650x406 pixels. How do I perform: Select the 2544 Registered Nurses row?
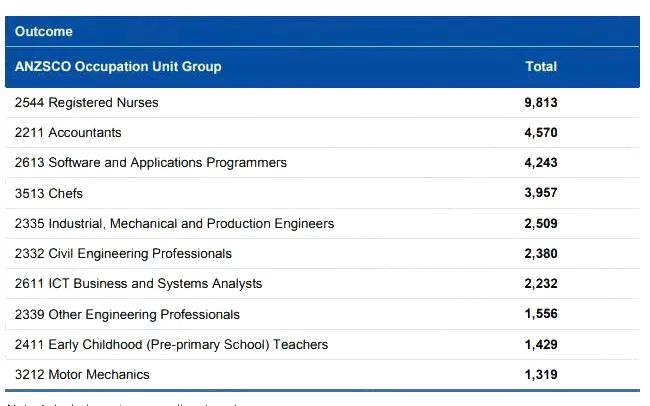(x=323, y=102)
